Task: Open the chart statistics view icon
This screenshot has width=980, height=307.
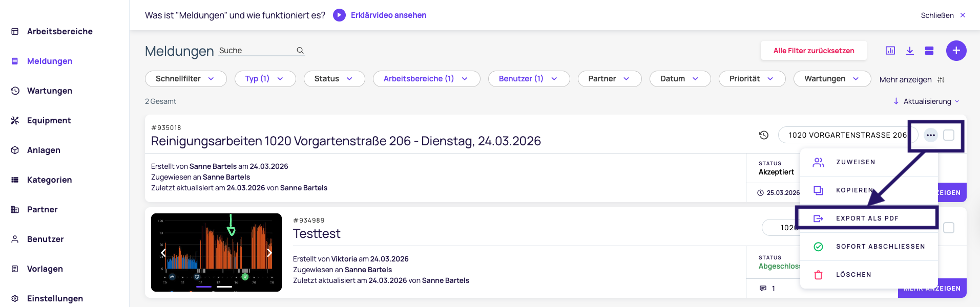Action: pyautogui.click(x=890, y=51)
